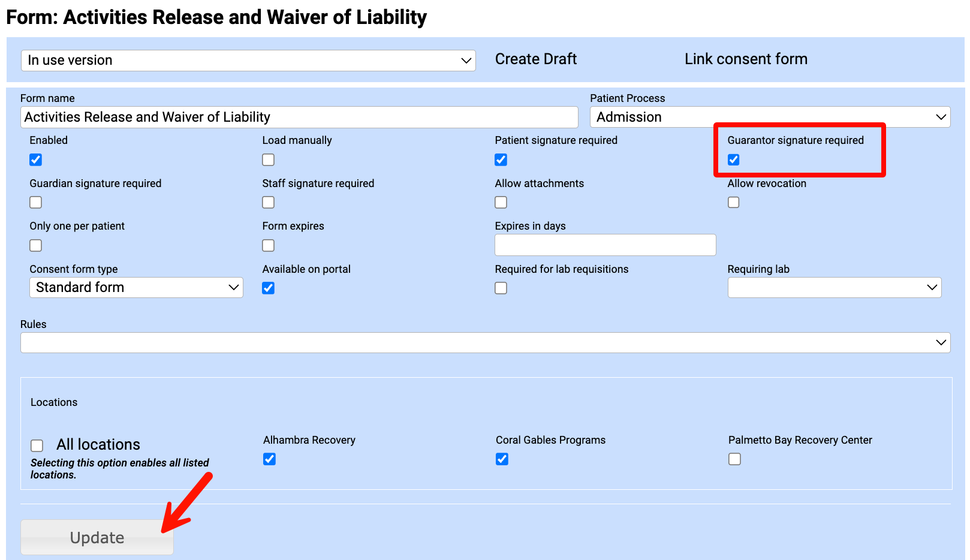Screen dimensions: 970x560
Task: Toggle Guarantor signature required checkbox
Action: point(734,159)
